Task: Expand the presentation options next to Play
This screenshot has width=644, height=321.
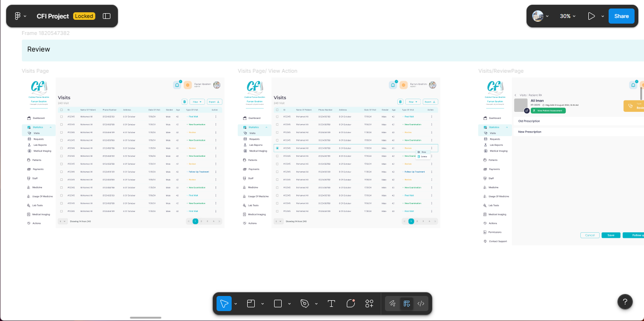Action: (602, 16)
